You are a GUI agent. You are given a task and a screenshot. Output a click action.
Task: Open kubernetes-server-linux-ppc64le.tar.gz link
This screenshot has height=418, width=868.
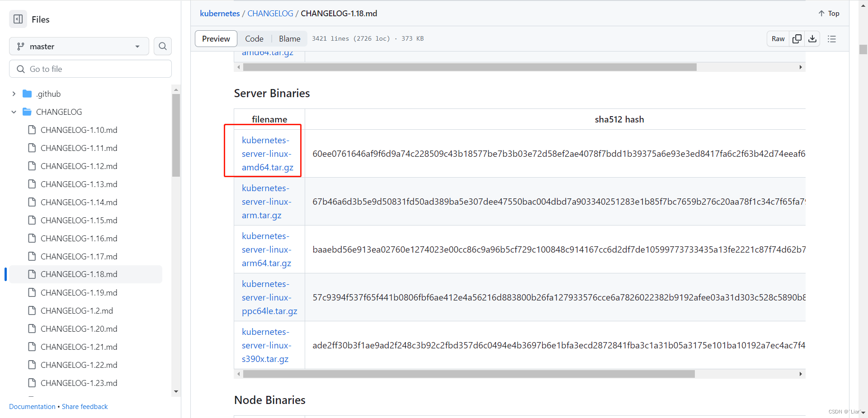pos(269,297)
